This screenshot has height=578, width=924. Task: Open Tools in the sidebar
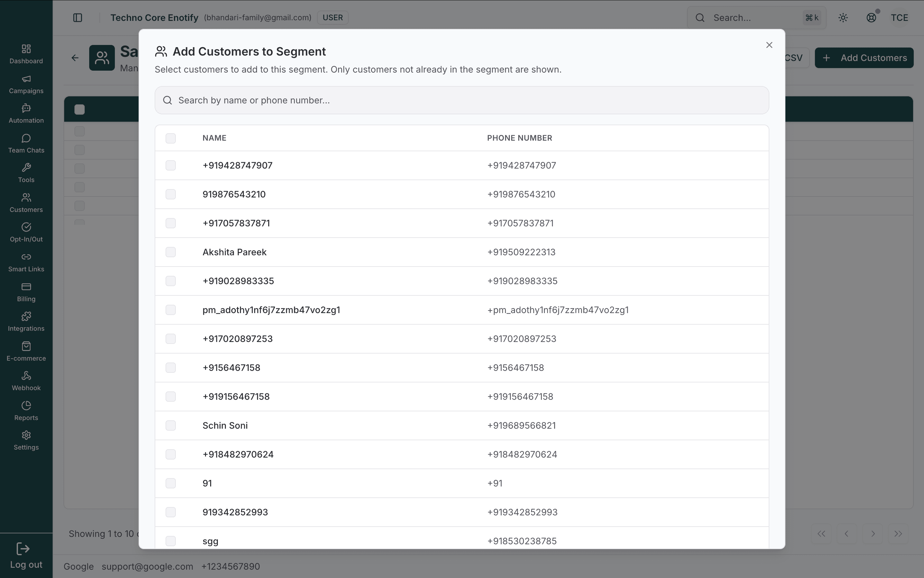pyautogui.click(x=26, y=173)
